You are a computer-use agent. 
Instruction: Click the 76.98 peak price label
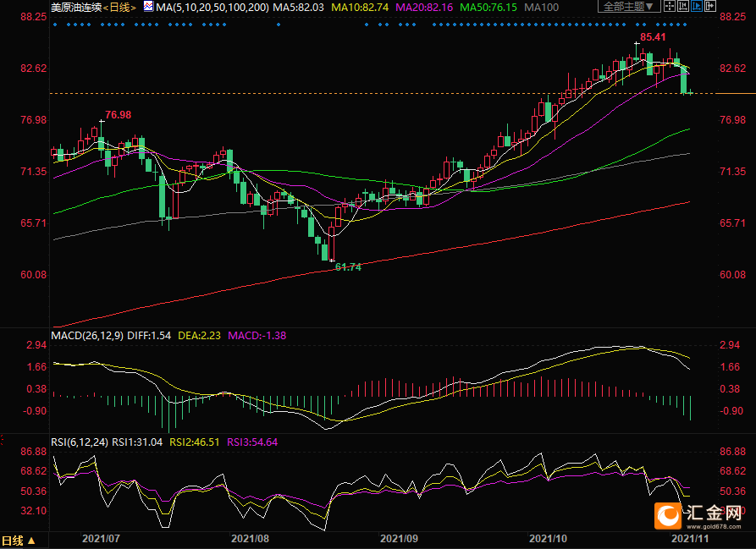(118, 114)
